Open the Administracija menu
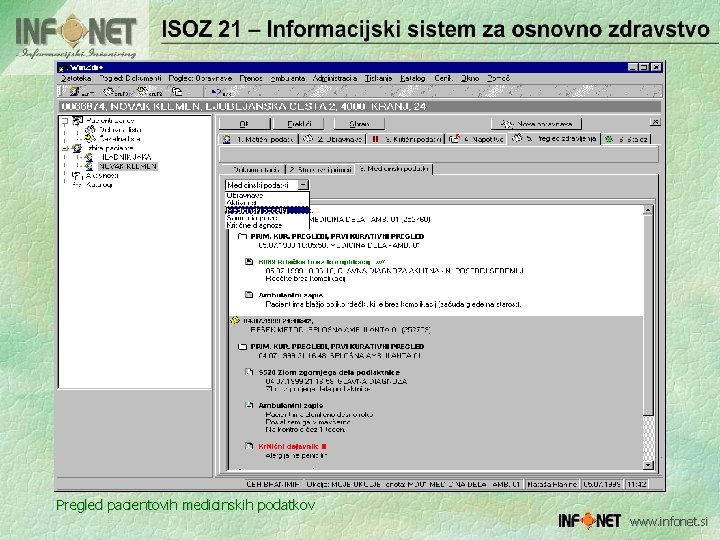Viewport: 720px width, 540px height. tap(335, 79)
